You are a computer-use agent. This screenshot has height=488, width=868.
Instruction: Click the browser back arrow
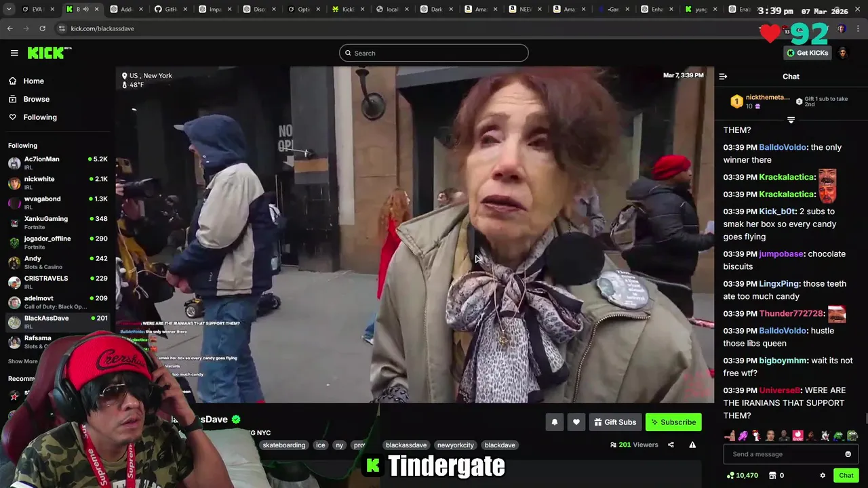point(9,28)
